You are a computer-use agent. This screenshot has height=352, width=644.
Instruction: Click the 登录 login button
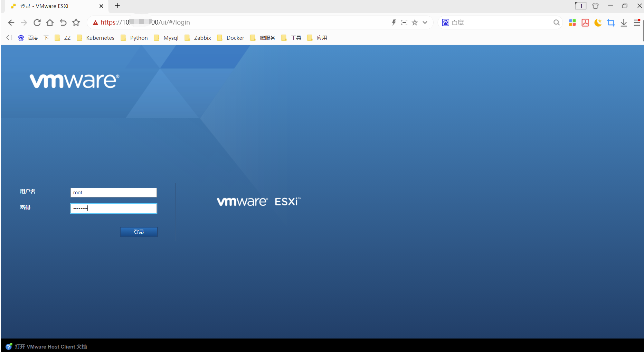click(x=139, y=232)
